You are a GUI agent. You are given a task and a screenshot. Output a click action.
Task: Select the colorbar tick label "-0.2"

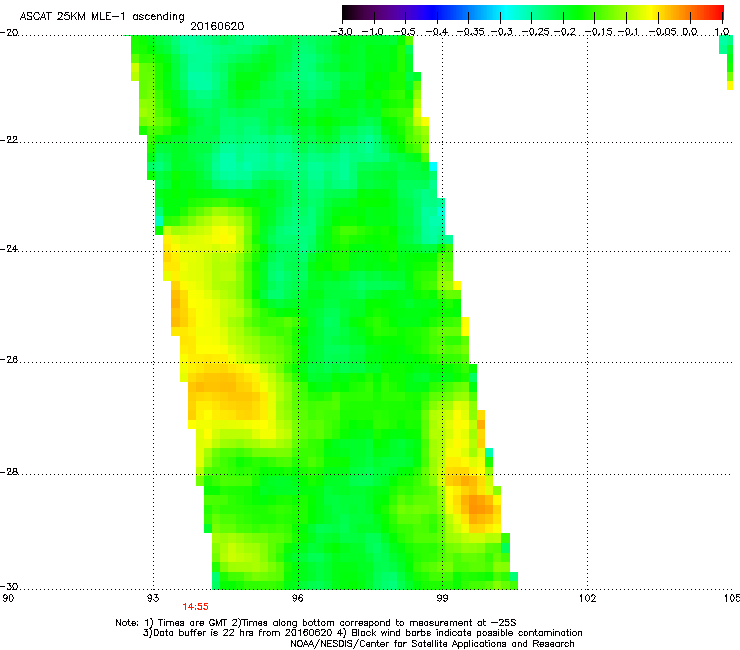[x=565, y=32]
